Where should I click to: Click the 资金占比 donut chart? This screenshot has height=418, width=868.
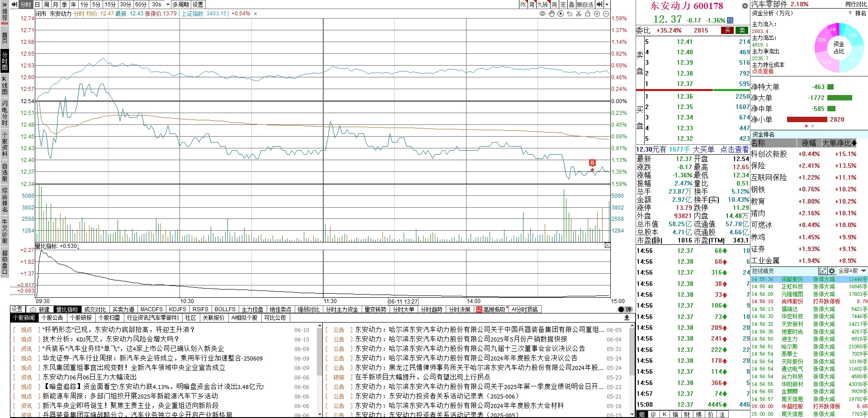839,47
